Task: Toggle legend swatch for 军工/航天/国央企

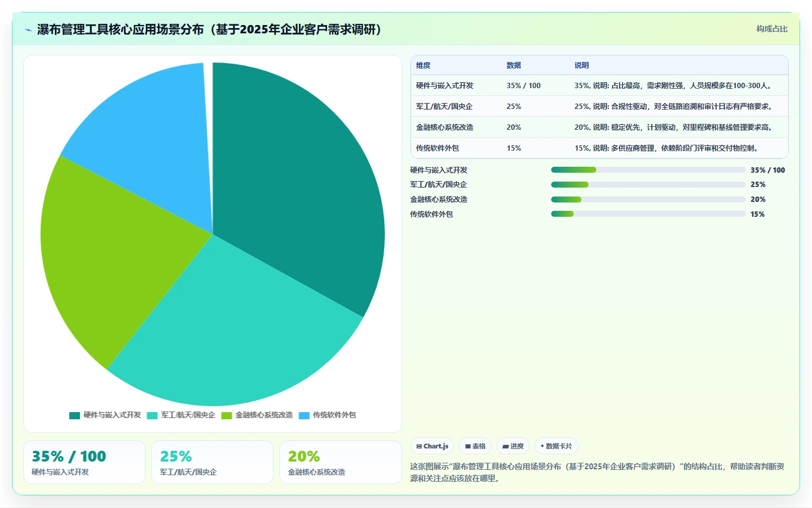Action: (152, 415)
